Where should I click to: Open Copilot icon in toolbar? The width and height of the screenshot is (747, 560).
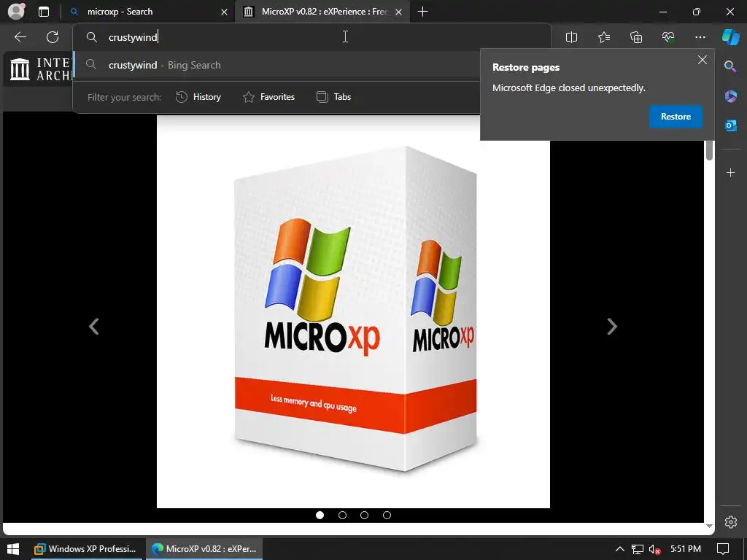[730, 37]
